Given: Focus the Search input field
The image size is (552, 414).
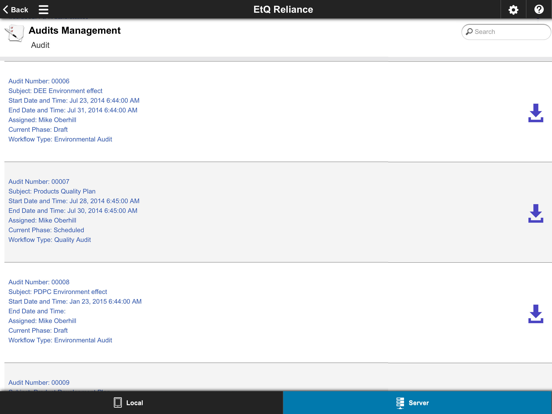Looking at the screenshot, I should coord(506,32).
